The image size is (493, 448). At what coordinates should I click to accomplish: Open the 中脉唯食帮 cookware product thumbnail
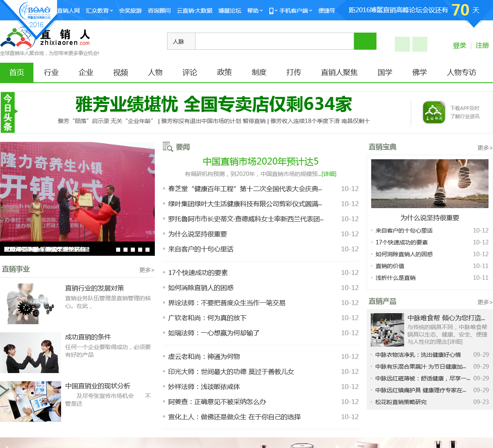click(x=387, y=330)
